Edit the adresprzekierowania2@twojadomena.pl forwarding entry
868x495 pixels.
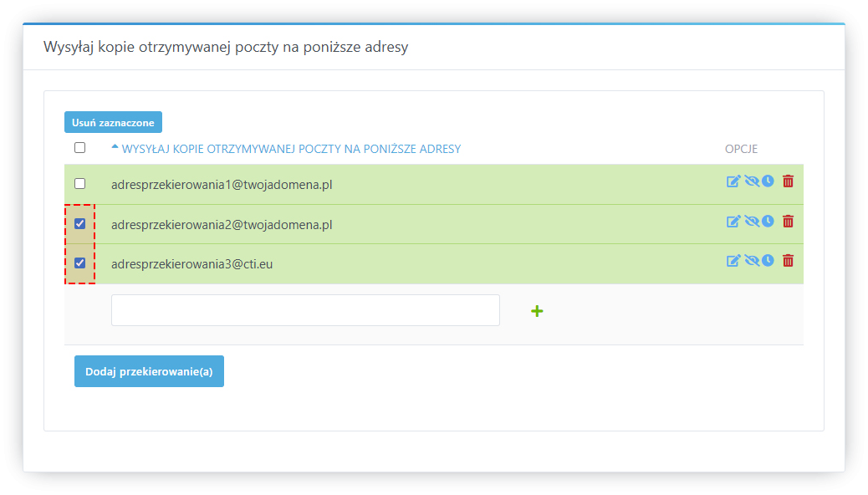733,222
